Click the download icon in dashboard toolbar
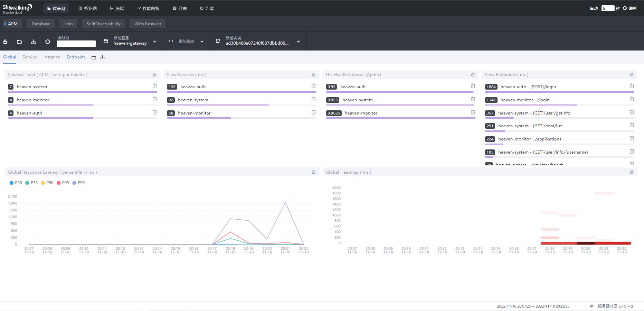The height and width of the screenshot is (311, 644). coord(34,42)
